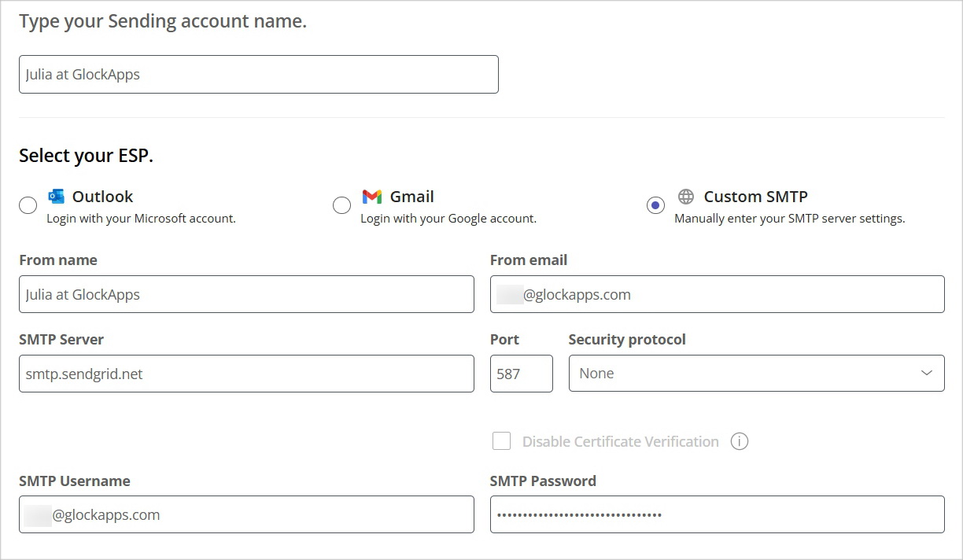Click the Outlook logo icon
Screen dimensions: 963x560
click(56, 196)
